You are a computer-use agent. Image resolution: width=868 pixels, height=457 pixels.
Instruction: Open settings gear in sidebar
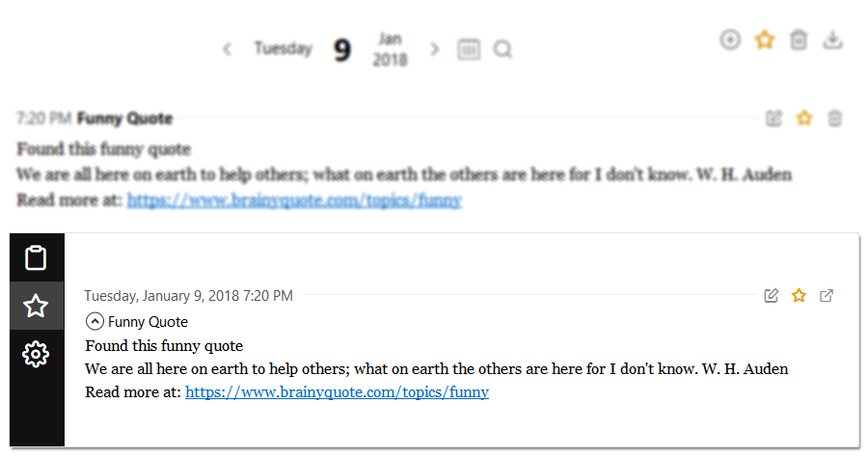36,354
